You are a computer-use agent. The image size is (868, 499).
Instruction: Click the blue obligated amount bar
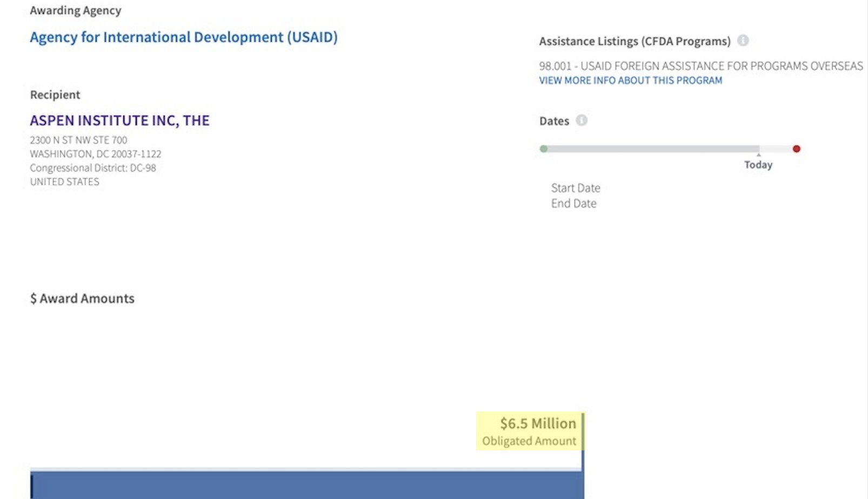(307, 485)
